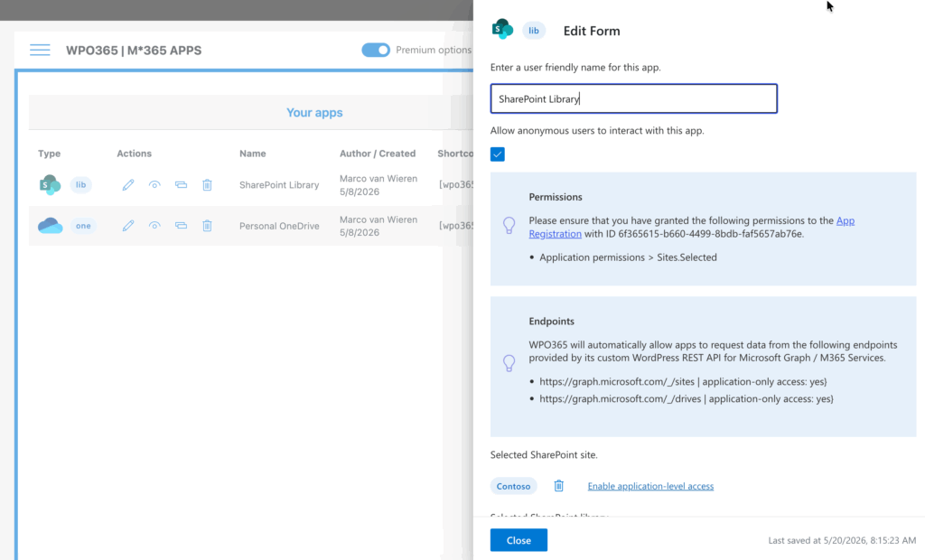Click the Actions column header
925x560 pixels.
coord(134,154)
